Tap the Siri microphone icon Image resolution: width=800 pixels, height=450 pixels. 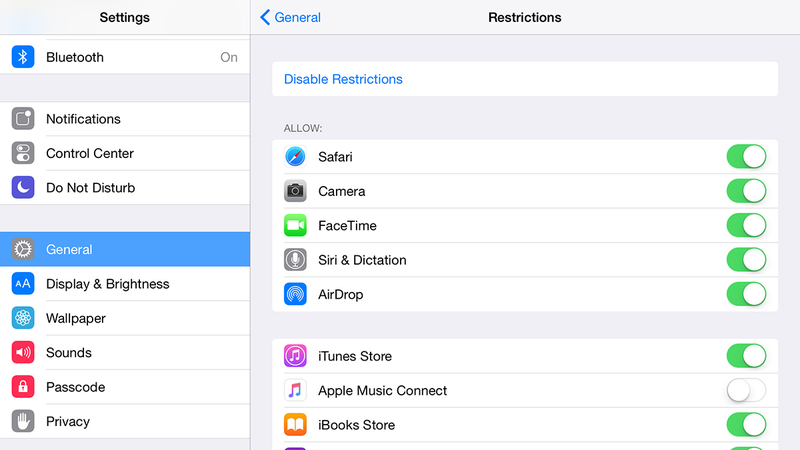pos(295,260)
